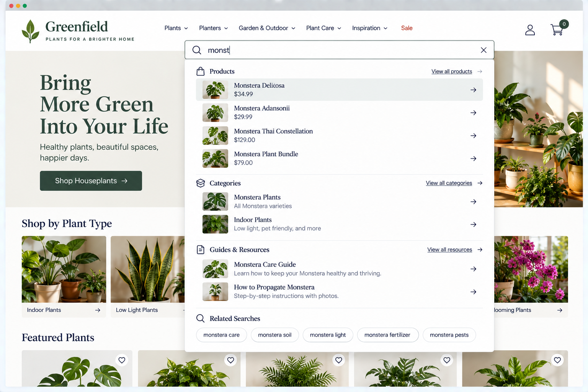Favorite the fifth featured plant heart

click(557, 360)
